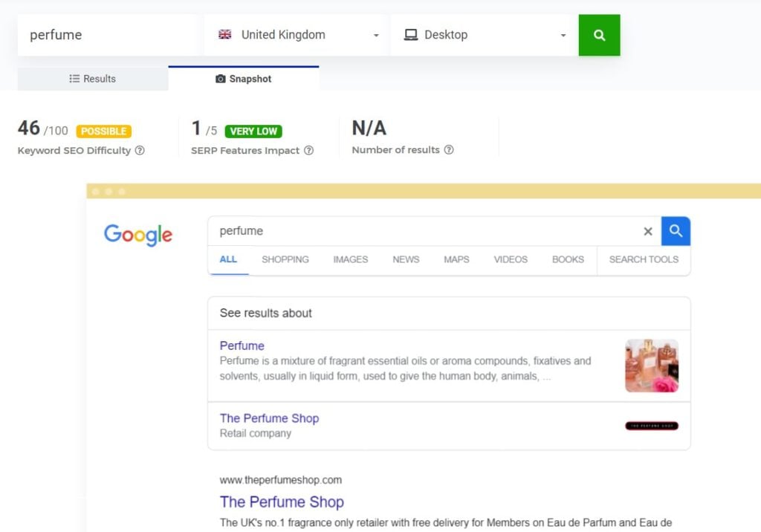Screen dimensions: 761x532
Task: Switch to the Results tab
Action: (x=92, y=79)
